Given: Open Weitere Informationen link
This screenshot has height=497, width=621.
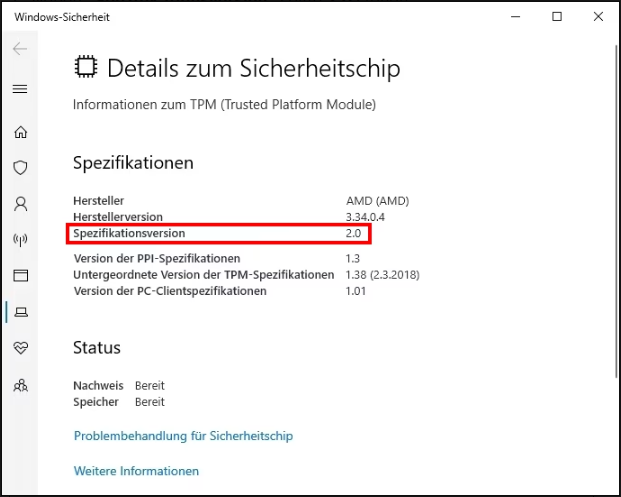Looking at the screenshot, I should (x=136, y=471).
